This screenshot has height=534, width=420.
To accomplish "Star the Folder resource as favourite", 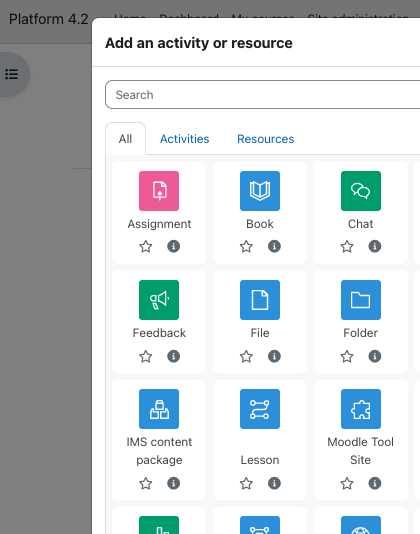I will point(347,357).
